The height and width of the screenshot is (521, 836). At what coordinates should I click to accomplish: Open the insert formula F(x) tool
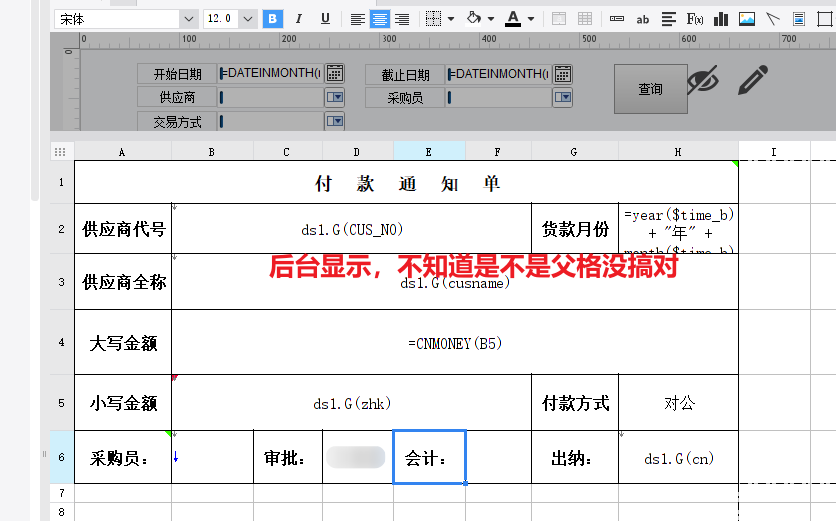(695, 20)
